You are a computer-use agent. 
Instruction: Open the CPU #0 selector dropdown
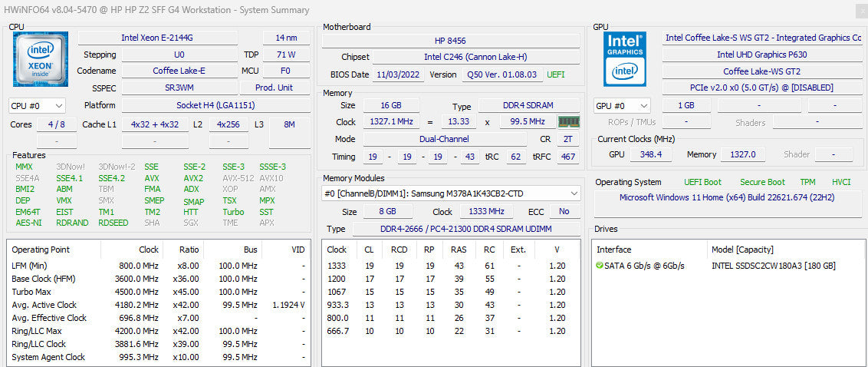pyautogui.click(x=37, y=105)
